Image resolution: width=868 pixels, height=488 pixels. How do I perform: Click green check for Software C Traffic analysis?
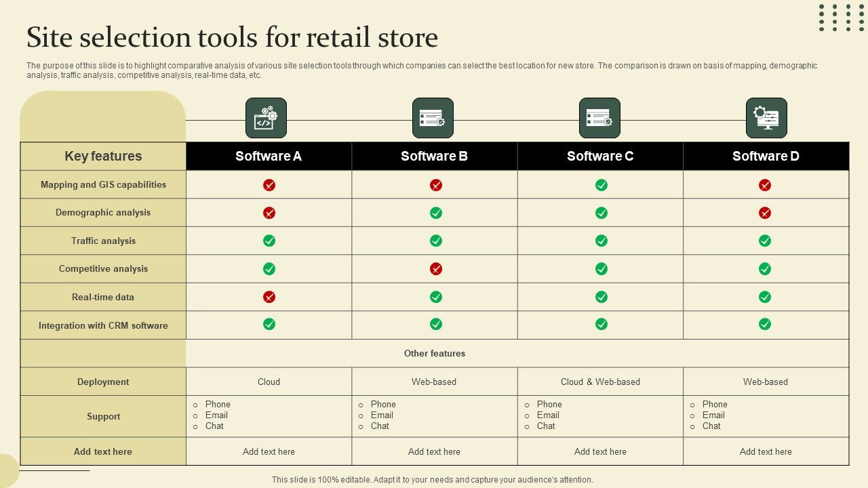tap(601, 241)
